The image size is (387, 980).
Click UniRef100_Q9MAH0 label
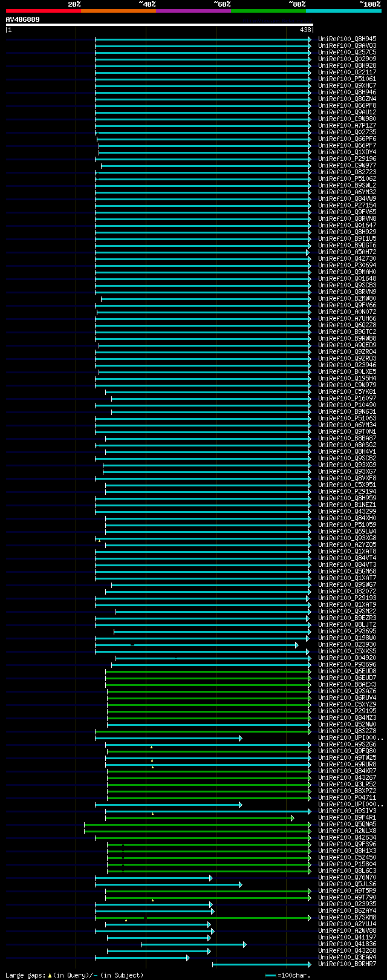click(x=347, y=272)
